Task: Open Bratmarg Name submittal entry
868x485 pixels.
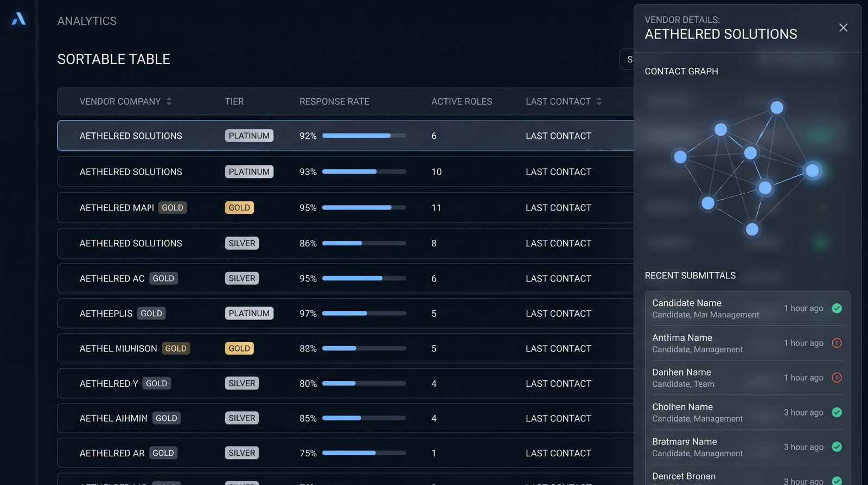Action: (x=747, y=447)
